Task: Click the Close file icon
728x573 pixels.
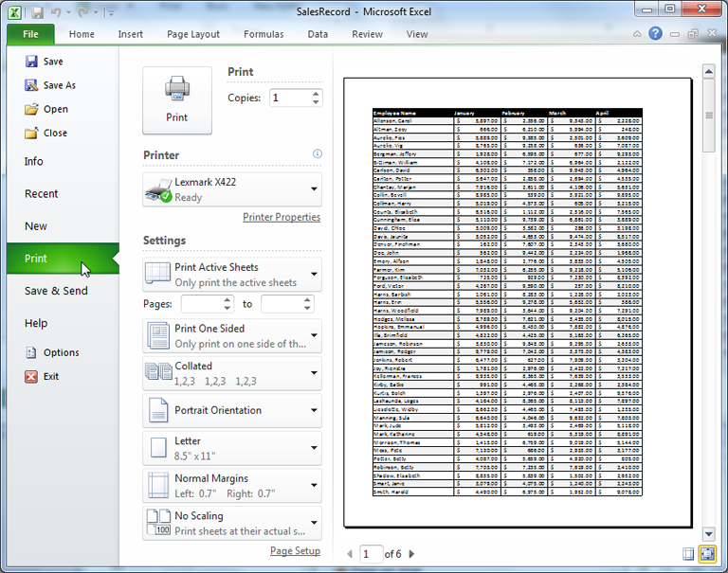Action: [31, 133]
